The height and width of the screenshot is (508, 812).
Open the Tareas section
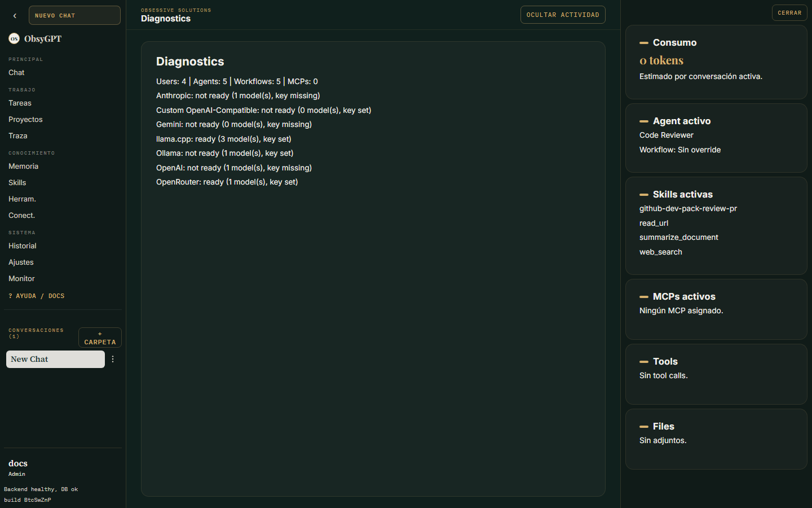(20, 103)
